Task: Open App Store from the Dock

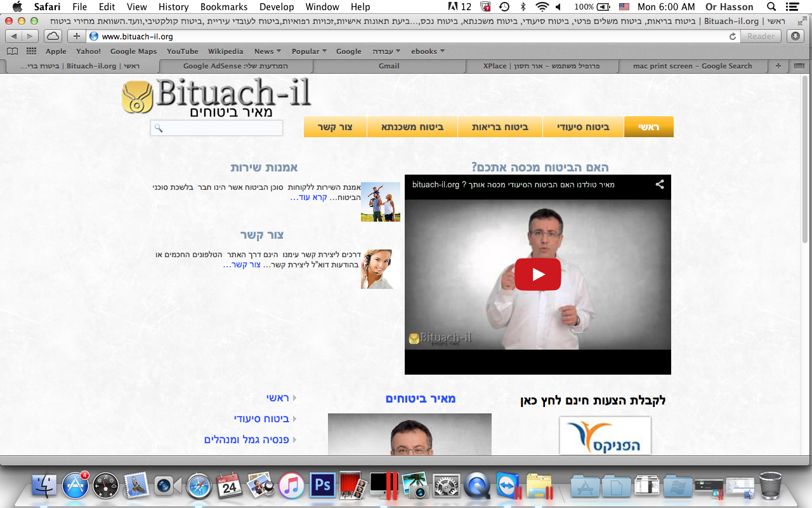Action: tap(75, 486)
